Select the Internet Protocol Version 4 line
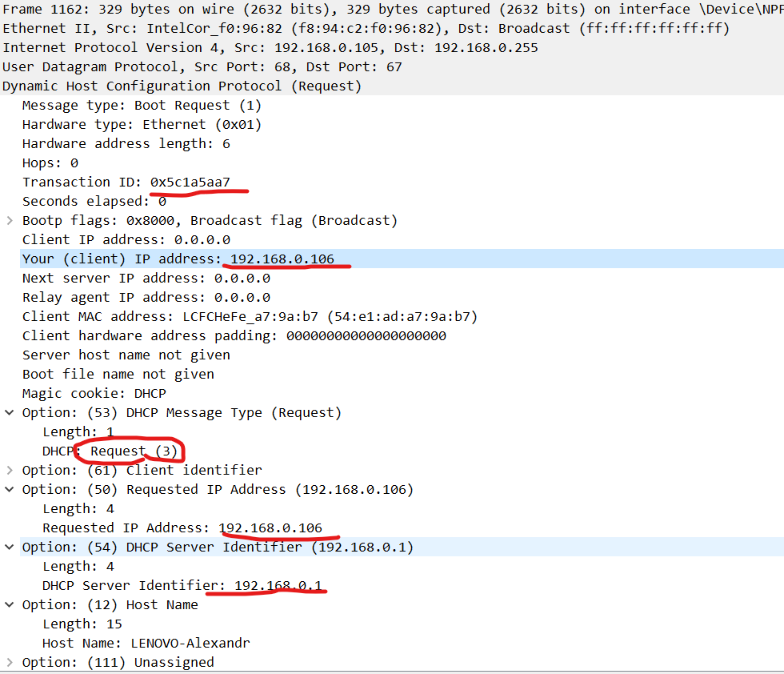 (392, 48)
